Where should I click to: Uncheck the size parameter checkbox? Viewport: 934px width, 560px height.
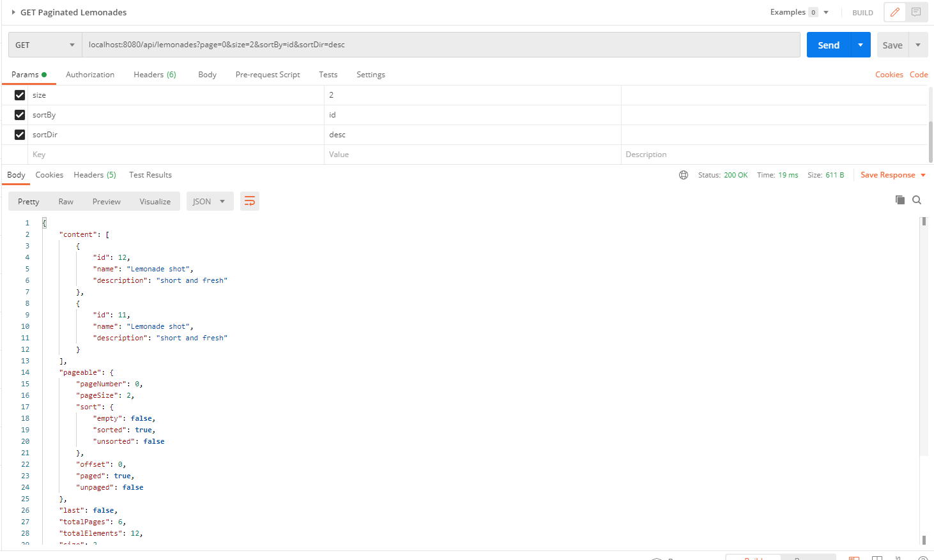[20, 95]
